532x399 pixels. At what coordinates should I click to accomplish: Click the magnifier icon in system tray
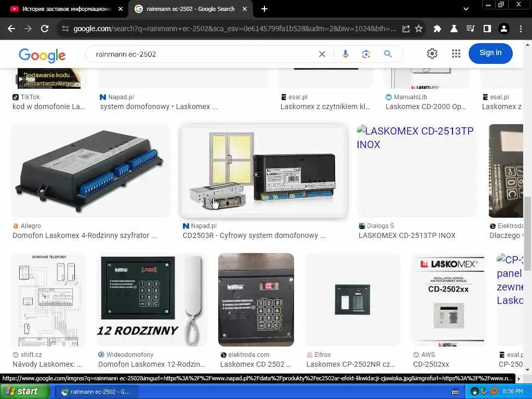[494, 392]
